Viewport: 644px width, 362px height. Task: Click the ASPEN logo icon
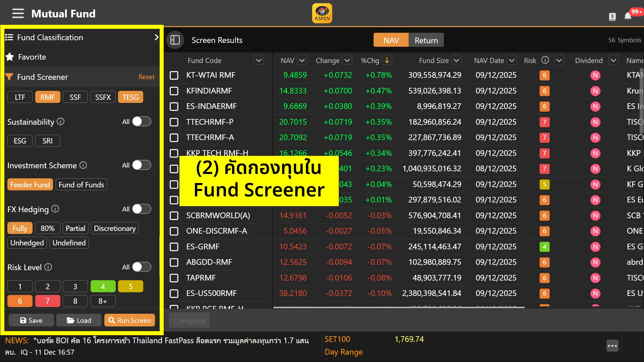(322, 13)
